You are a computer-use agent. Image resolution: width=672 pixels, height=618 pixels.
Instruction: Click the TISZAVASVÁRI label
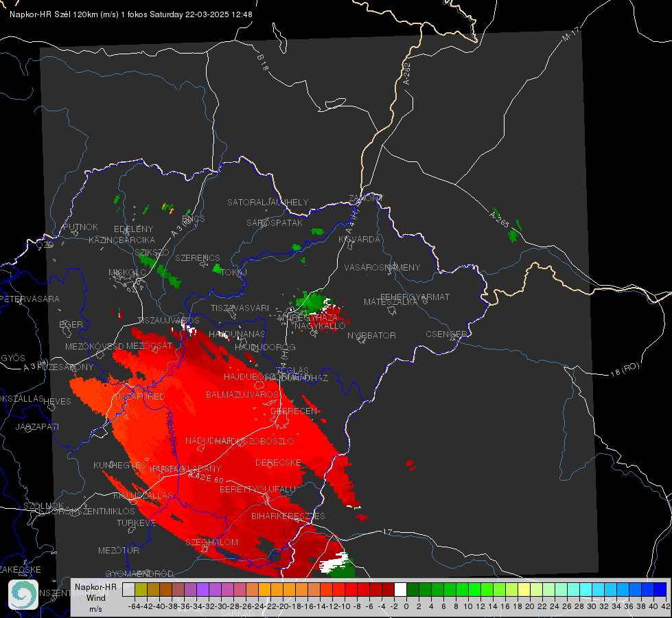(x=240, y=308)
